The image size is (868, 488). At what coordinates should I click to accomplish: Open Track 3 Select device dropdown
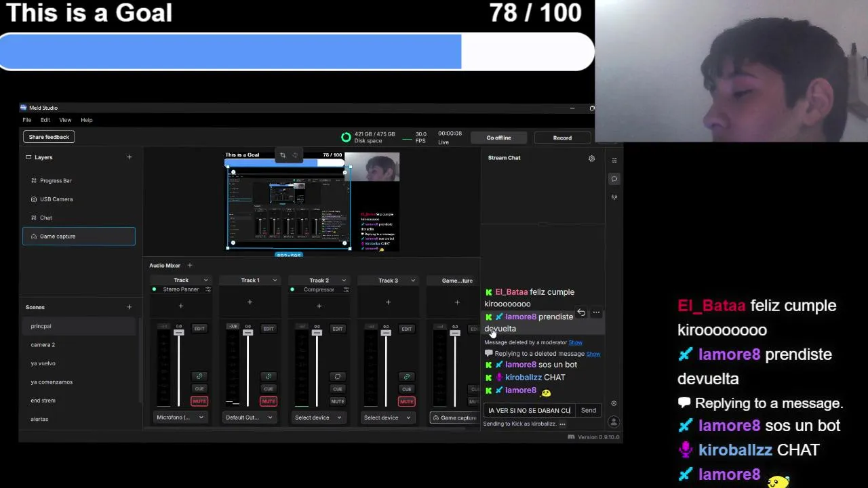pyautogui.click(x=388, y=418)
